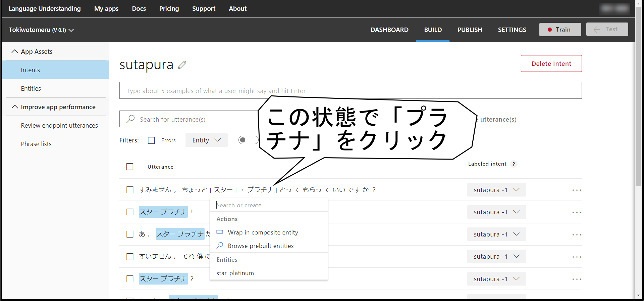Click the example utterance input field
Screen dimensions: 644x301
tap(351, 90)
